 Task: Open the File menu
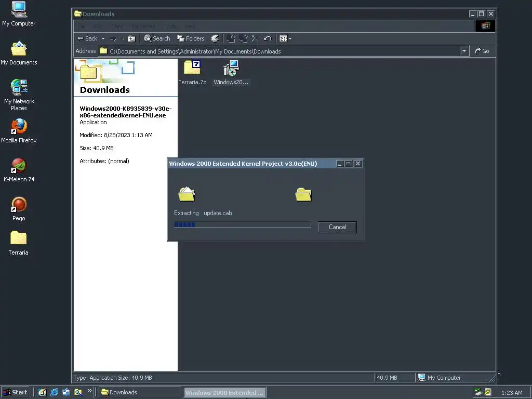click(82, 26)
